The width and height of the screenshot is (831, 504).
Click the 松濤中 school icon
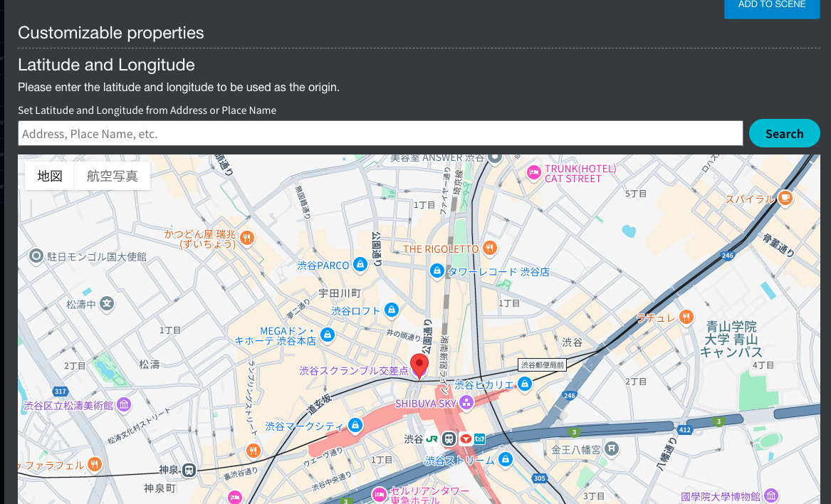tap(107, 304)
